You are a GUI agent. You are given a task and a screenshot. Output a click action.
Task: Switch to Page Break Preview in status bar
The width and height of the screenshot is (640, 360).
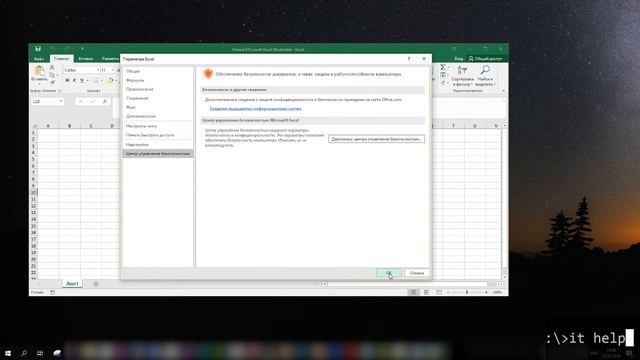coord(439,292)
